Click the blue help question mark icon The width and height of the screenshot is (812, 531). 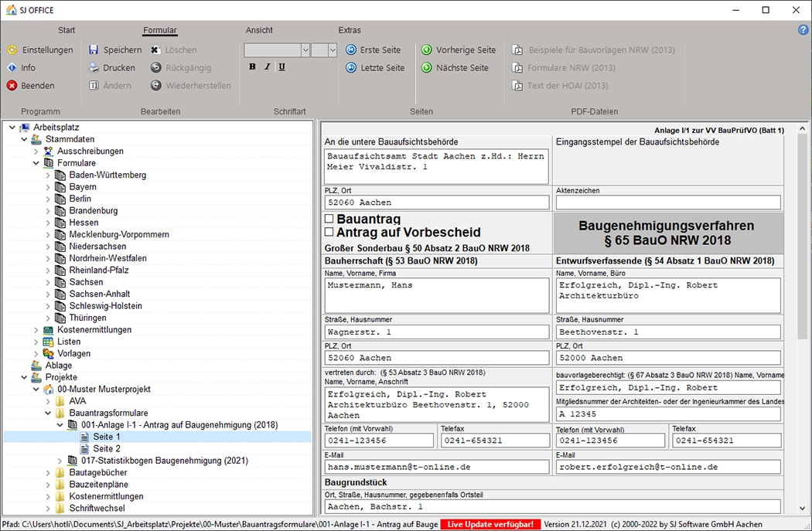pos(803,29)
